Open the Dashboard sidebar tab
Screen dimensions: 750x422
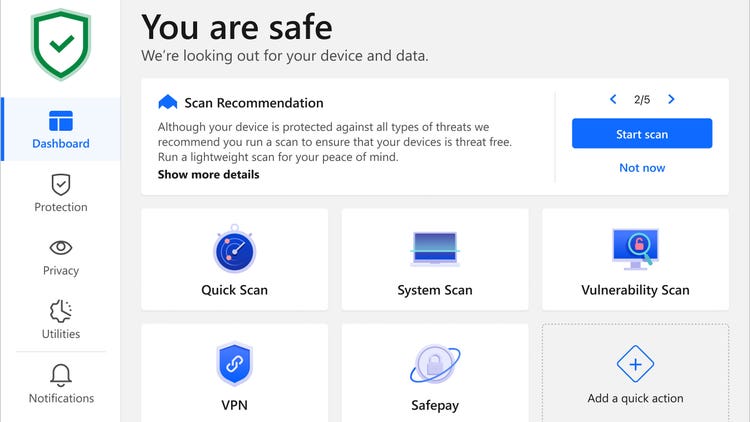(60, 130)
